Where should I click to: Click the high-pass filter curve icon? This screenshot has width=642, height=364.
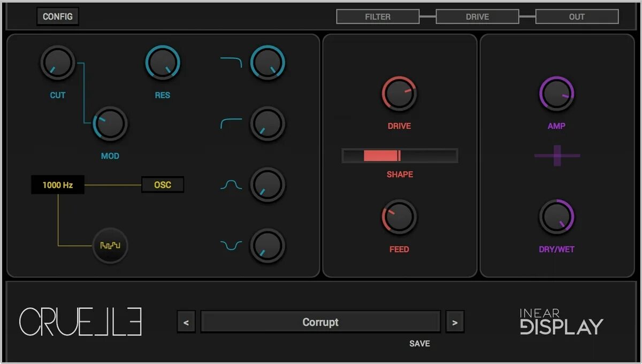[x=231, y=123]
